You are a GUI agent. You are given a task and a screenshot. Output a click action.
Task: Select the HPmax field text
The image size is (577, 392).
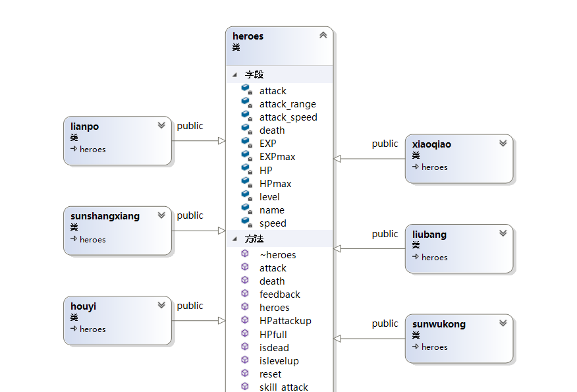pos(275,184)
